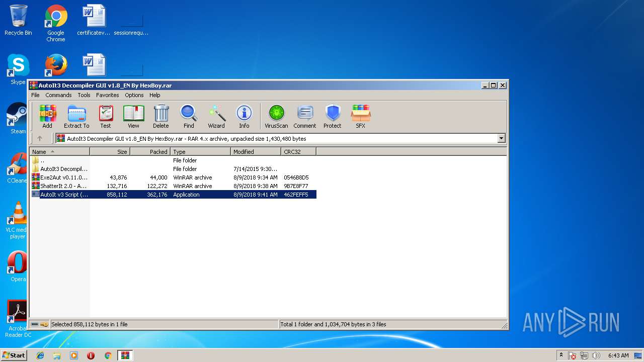Click modified date 7/14/2015 9:30
The height and width of the screenshot is (362, 644).
pyautogui.click(x=255, y=169)
